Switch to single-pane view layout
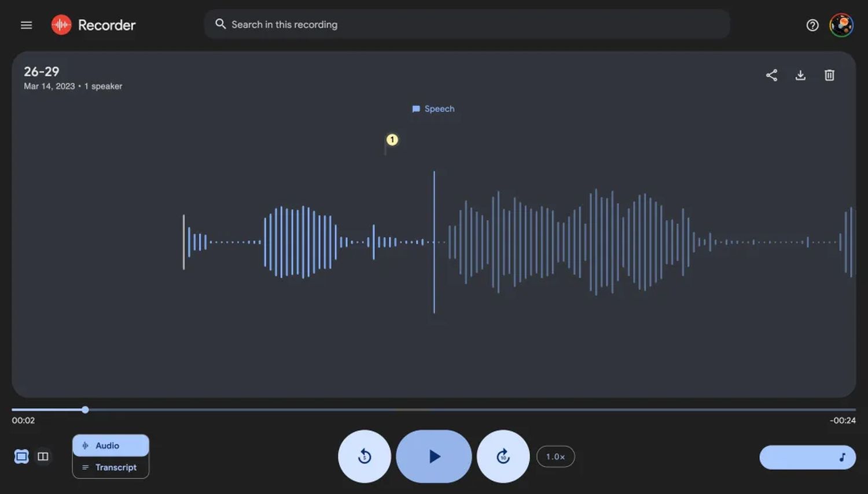This screenshot has height=494, width=868. [21, 456]
